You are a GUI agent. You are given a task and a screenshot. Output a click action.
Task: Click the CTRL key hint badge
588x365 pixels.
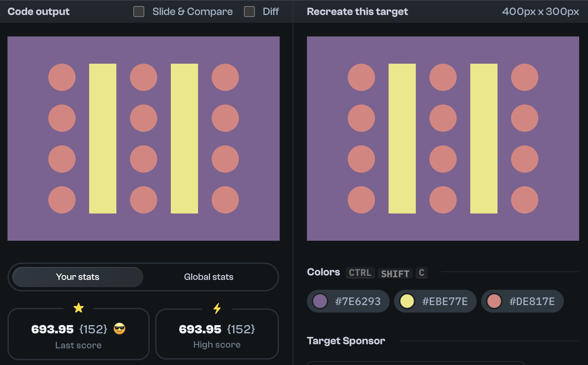pyautogui.click(x=360, y=272)
